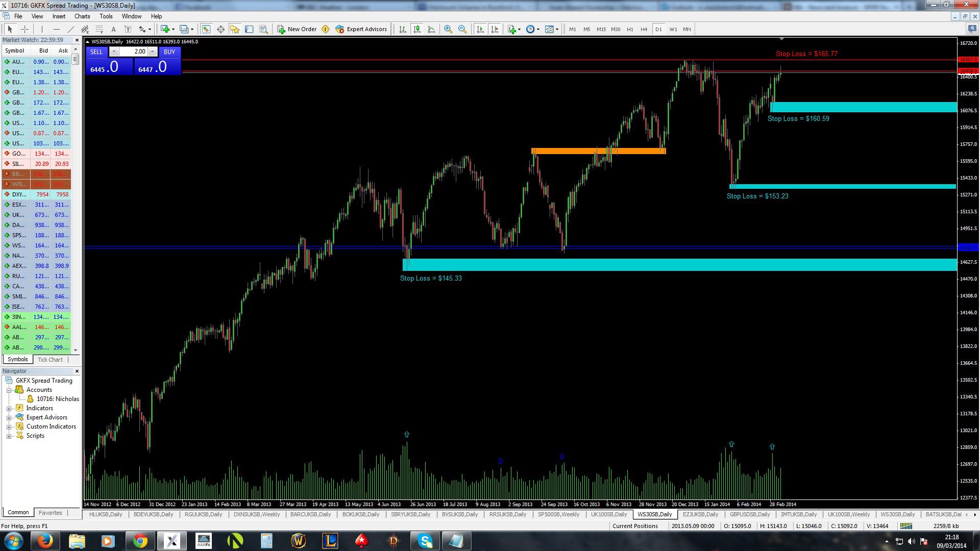Switch to line chart icon
This screenshot has width=980, height=551.
click(x=431, y=29)
